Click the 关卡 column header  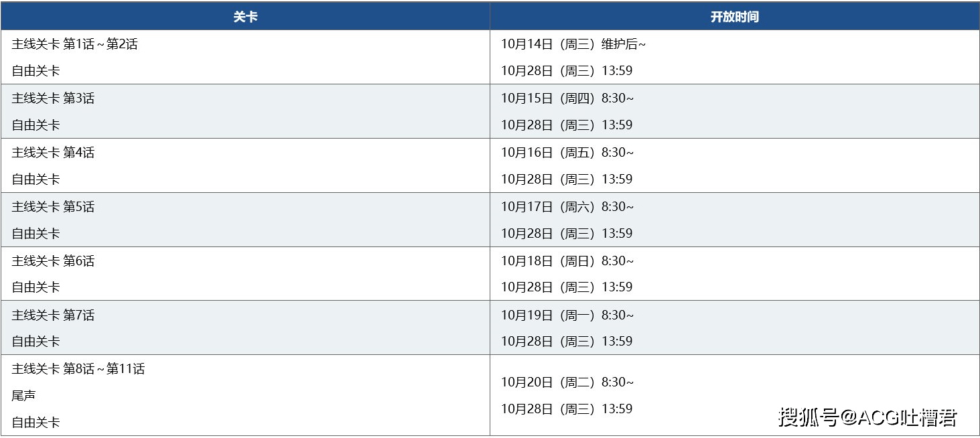pos(245,17)
